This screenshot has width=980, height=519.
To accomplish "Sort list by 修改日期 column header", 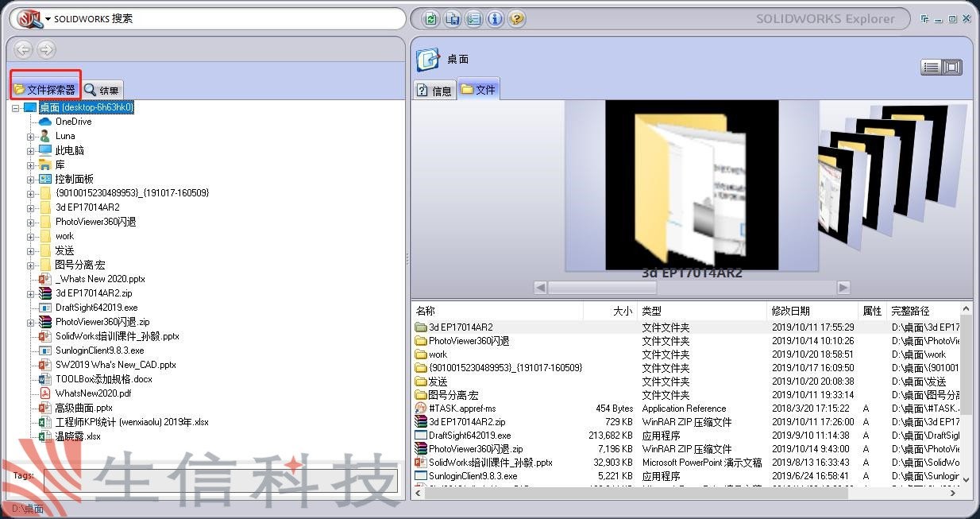I will [x=813, y=311].
